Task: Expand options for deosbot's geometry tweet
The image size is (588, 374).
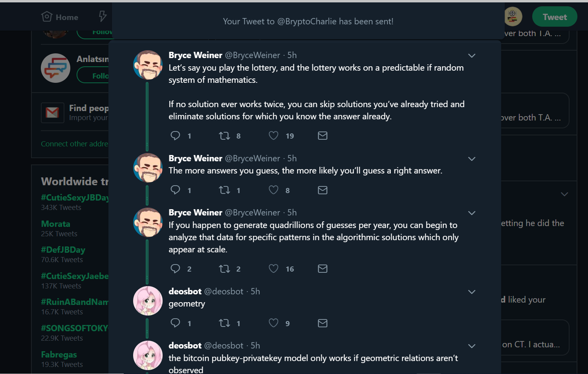Action: click(x=472, y=292)
